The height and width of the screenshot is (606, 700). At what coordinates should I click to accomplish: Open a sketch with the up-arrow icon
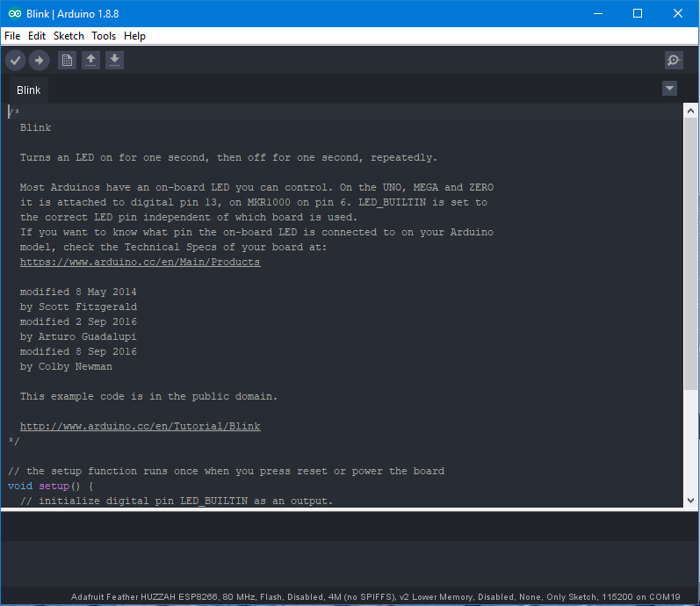(x=90, y=61)
